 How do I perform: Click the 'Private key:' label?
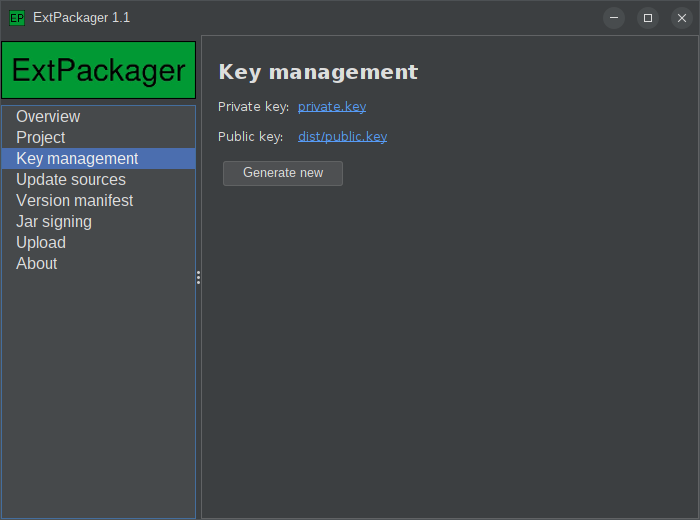click(x=253, y=107)
